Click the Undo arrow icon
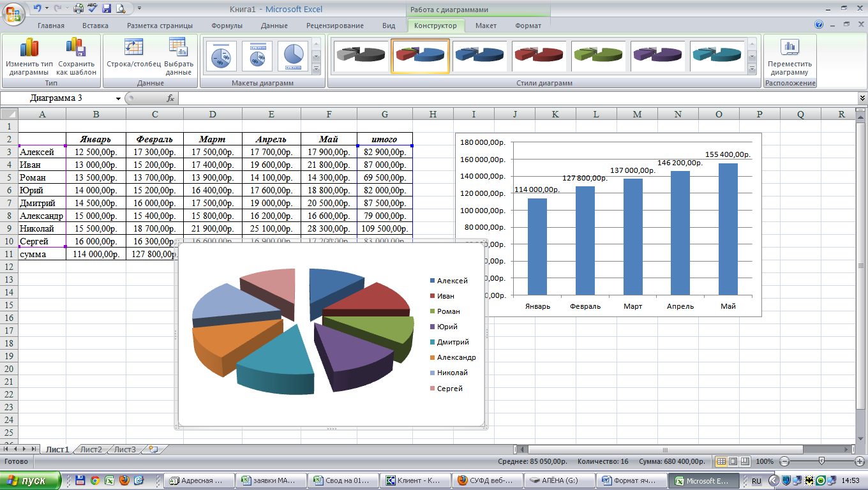The height and width of the screenshot is (490, 868). pyautogui.click(x=37, y=9)
